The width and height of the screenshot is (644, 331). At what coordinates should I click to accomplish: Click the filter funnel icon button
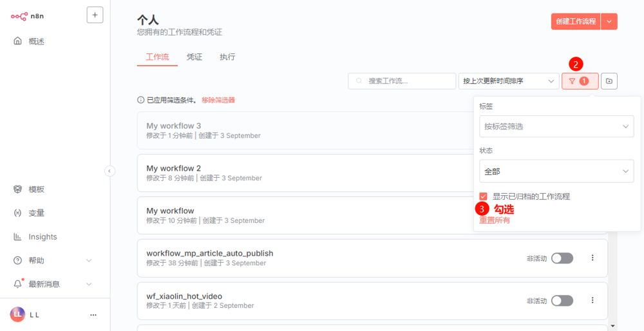point(580,81)
